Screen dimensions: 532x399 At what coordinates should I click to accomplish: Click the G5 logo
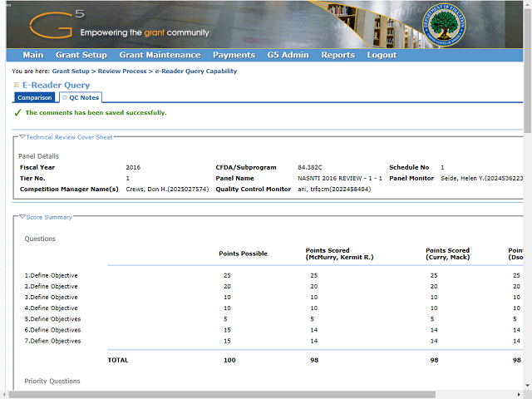[x=52, y=25]
